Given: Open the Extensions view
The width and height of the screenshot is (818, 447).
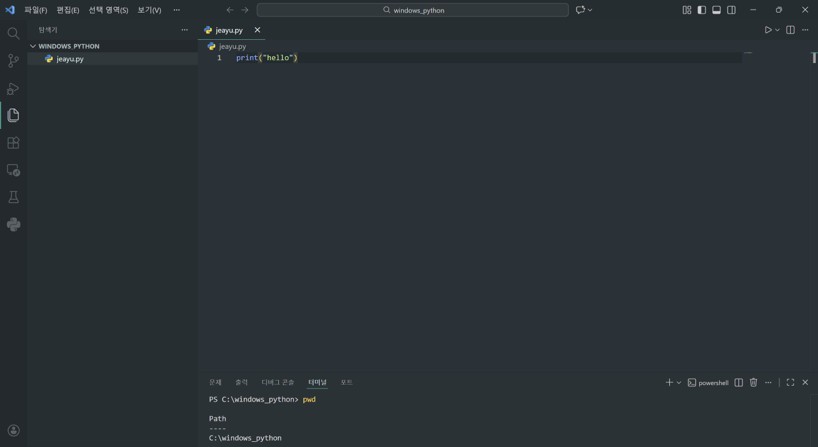Looking at the screenshot, I should tap(13, 143).
